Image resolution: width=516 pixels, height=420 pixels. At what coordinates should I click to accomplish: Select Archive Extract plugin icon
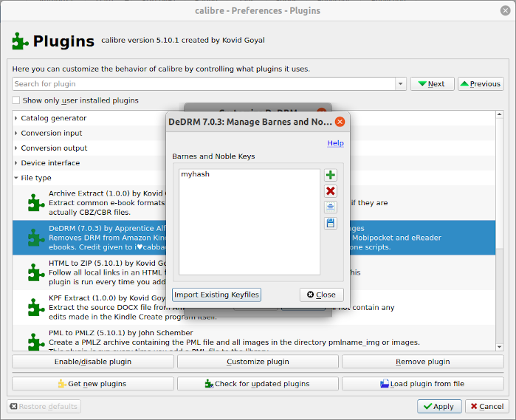(x=36, y=202)
